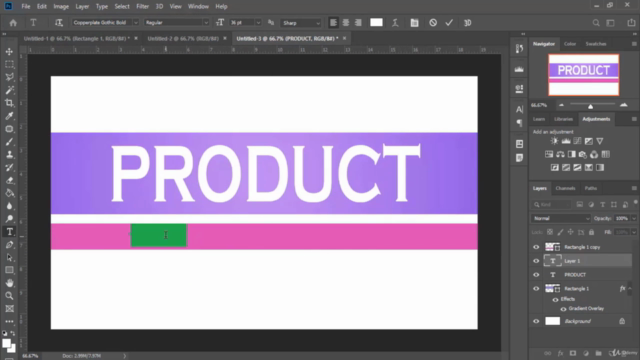Toggle lock transparent pixels
The image size is (640, 360).
click(550, 232)
